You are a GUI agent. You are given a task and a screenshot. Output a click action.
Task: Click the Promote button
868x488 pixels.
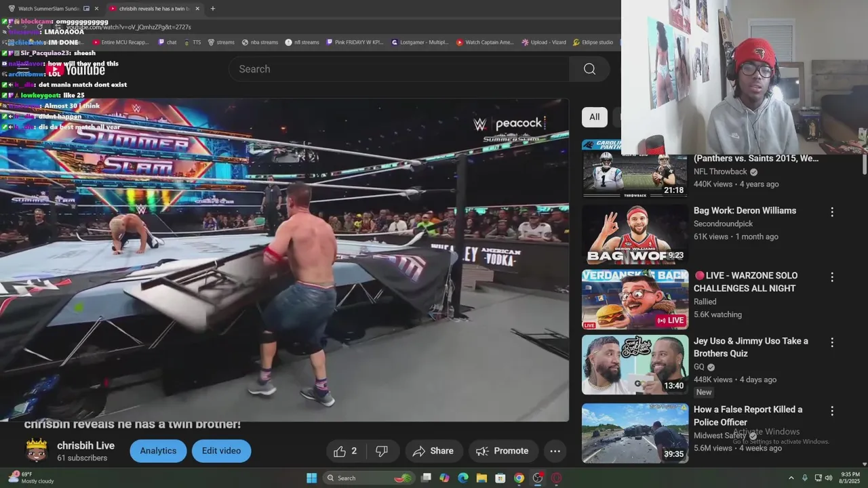(x=502, y=451)
